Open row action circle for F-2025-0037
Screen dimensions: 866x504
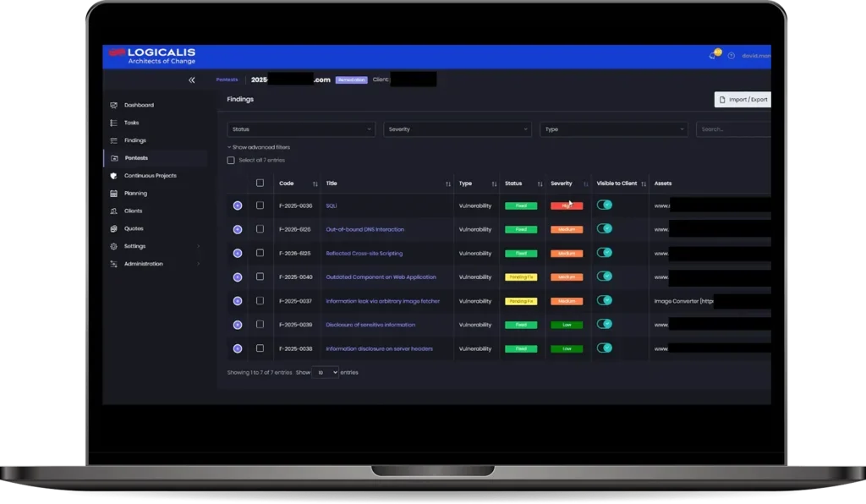pos(238,301)
